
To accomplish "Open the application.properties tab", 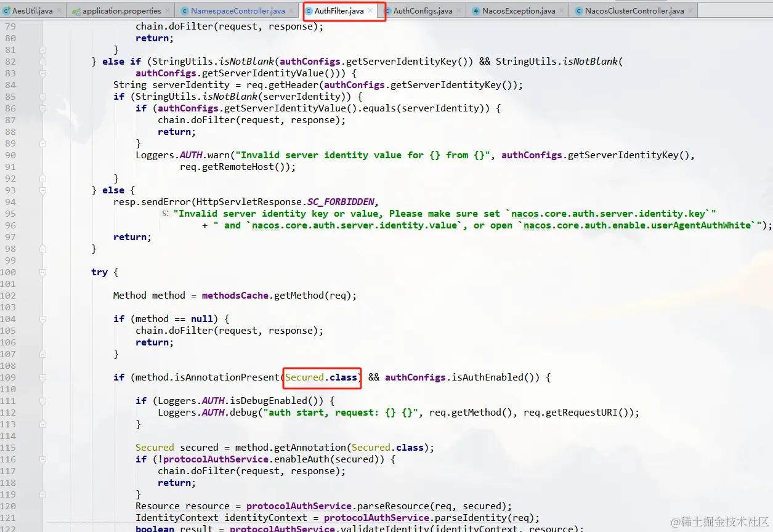I will 122,11.
